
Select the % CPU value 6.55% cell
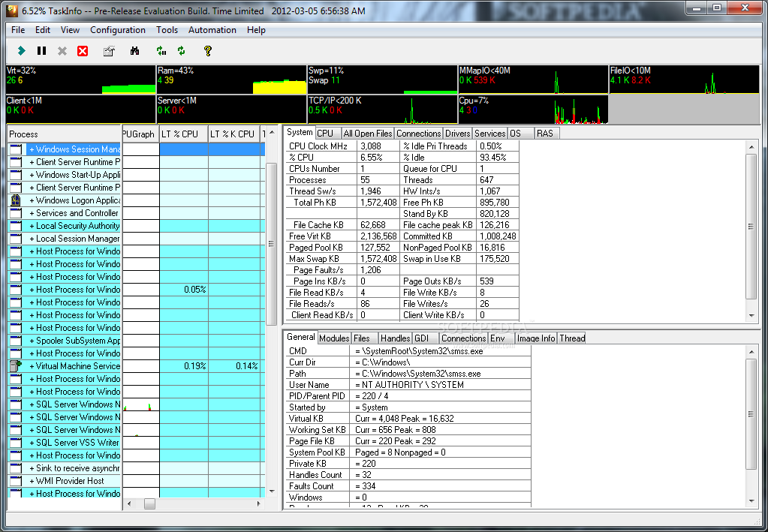(377, 158)
